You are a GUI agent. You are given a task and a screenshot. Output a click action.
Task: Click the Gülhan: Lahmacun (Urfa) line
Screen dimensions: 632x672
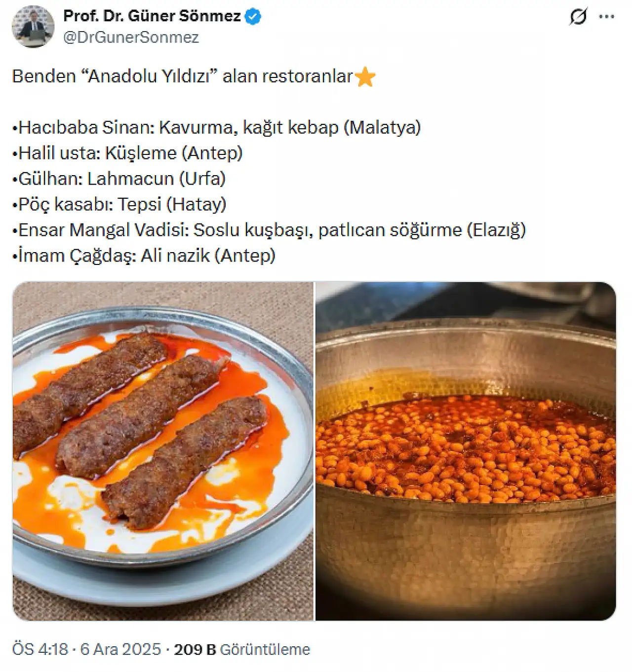(x=118, y=179)
